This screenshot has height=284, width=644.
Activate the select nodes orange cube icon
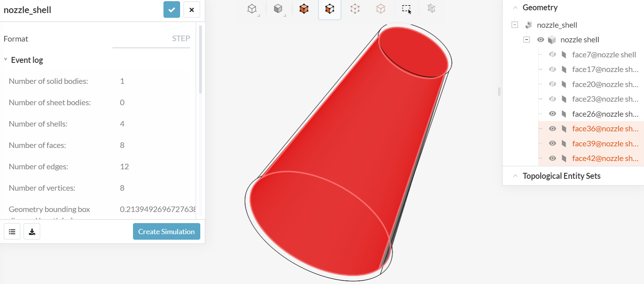(x=381, y=9)
